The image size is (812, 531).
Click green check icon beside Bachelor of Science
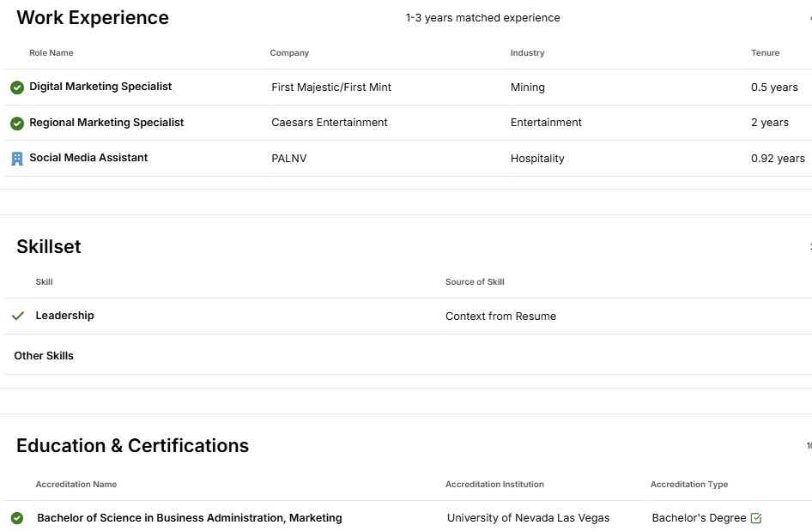[17, 518]
